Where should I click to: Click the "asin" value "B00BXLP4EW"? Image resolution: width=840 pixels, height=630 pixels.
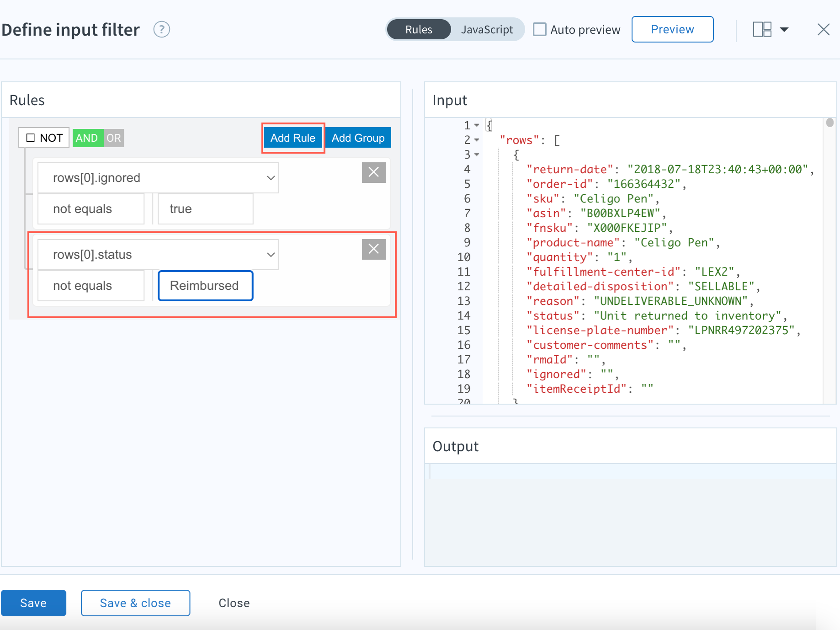[x=621, y=213]
